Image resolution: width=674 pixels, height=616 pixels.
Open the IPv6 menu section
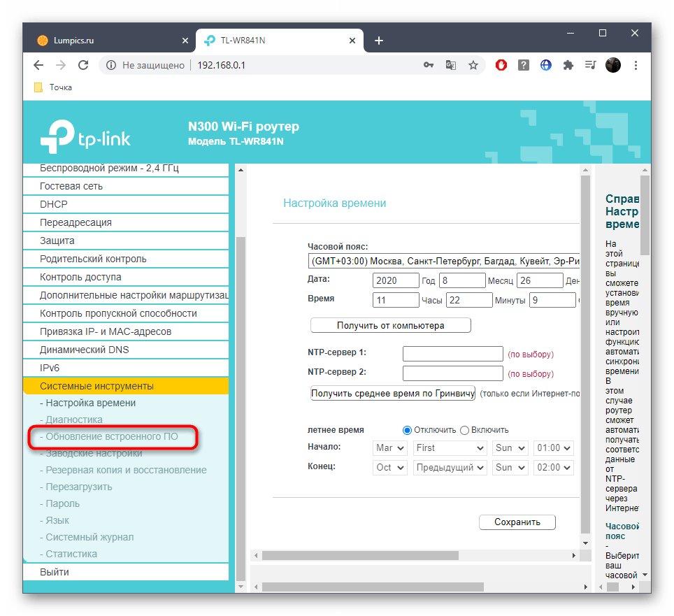tap(126, 368)
